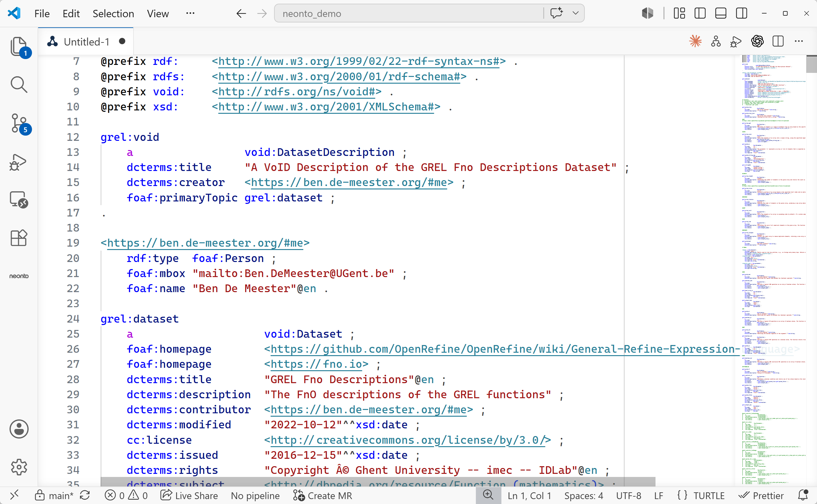Open the Manage gear menu

tap(19, 467)
